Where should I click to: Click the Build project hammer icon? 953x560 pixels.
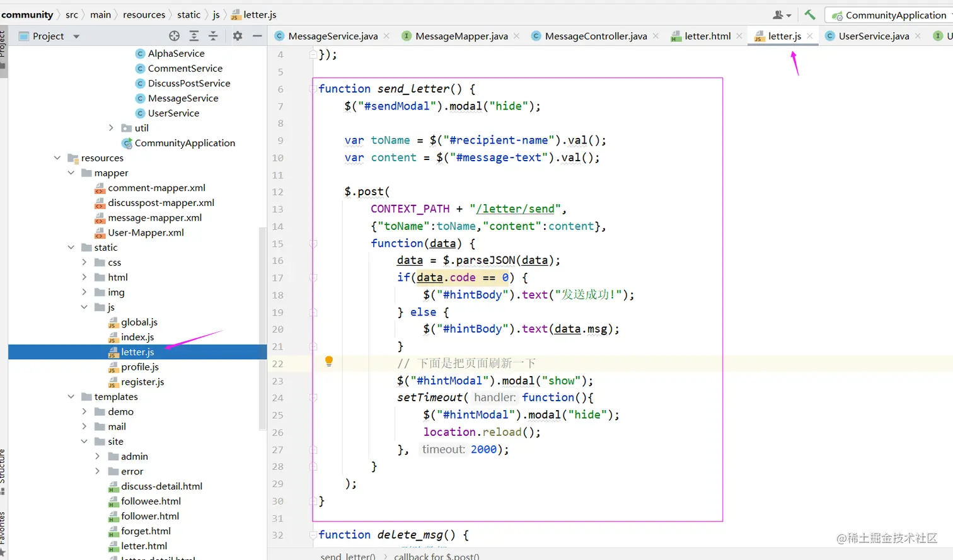[x=810, y=14]
